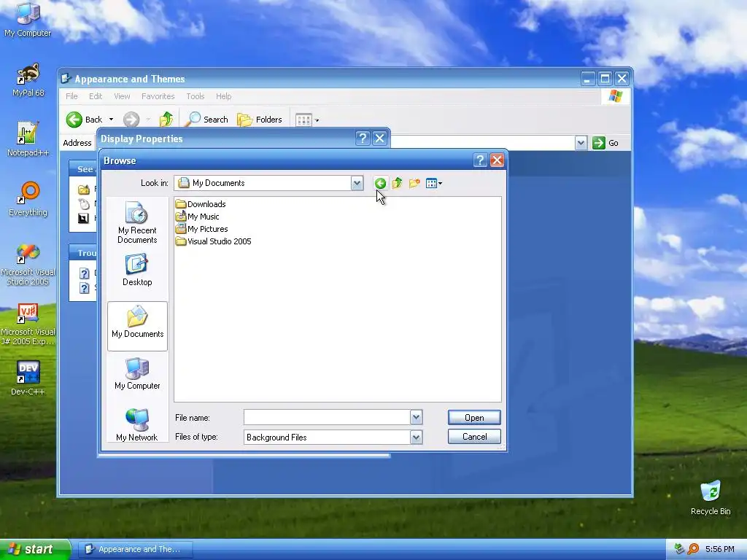Select the Downloads folder
747x560 pixels.
click(x=201, y=204)
